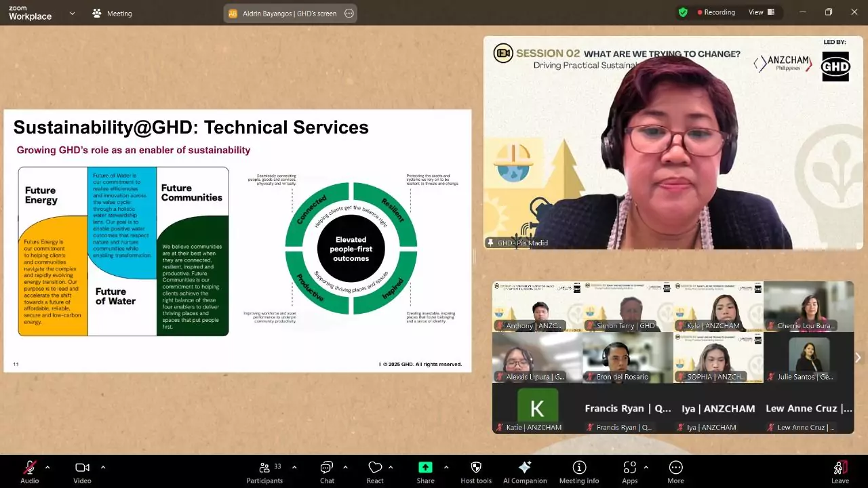Open the Chat panel
The width and height of the screenshot is (868, 488).
327,472
